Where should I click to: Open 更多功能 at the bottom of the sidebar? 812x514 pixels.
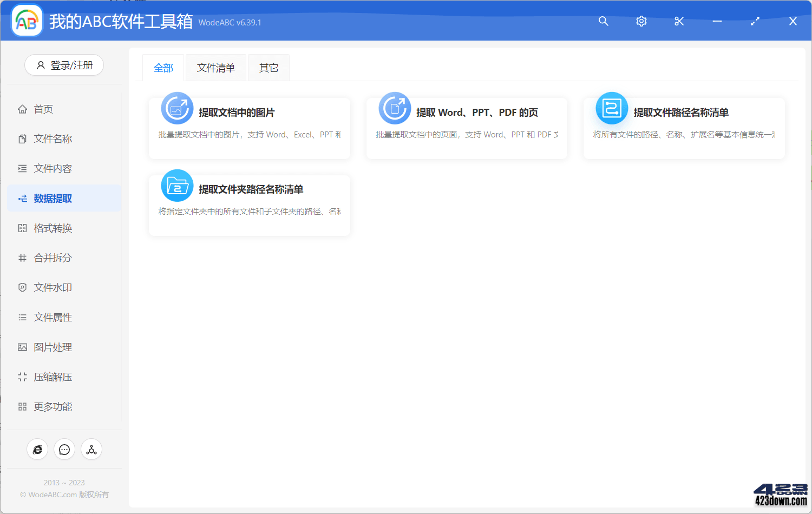point(53,406)
